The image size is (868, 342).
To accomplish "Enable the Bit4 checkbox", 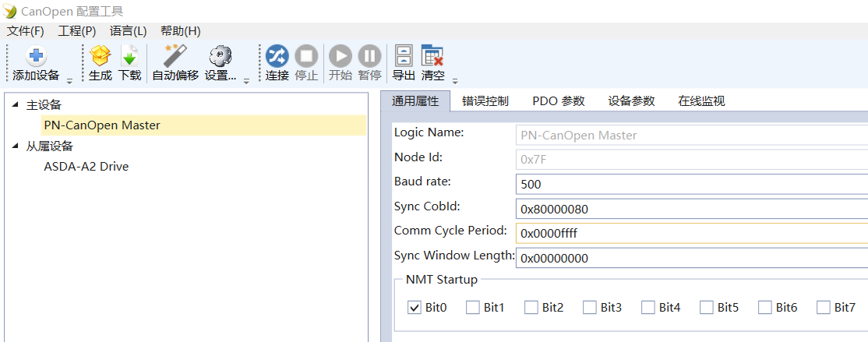I will (647, 307).
